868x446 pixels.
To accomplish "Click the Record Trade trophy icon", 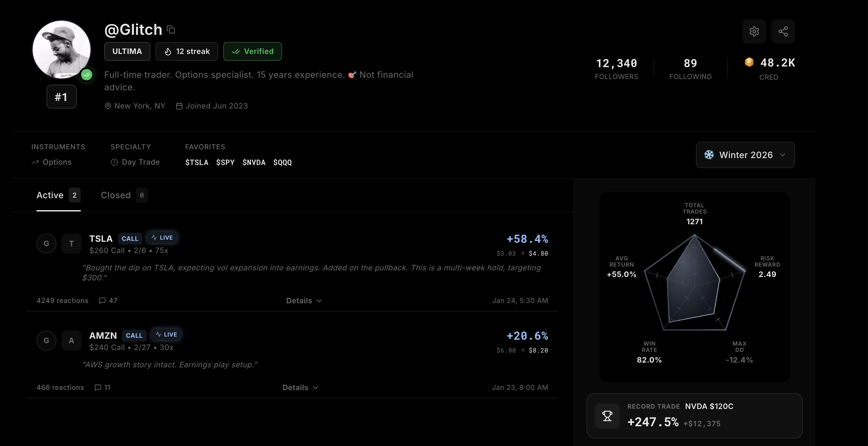I will point(607,416).
